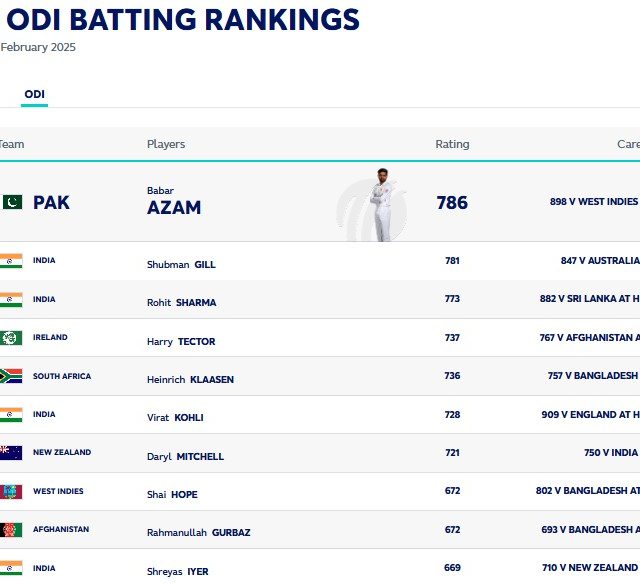Click the Ireland flag icon
The height and width of the screenshot is (586, 640).
pos(11,337)
